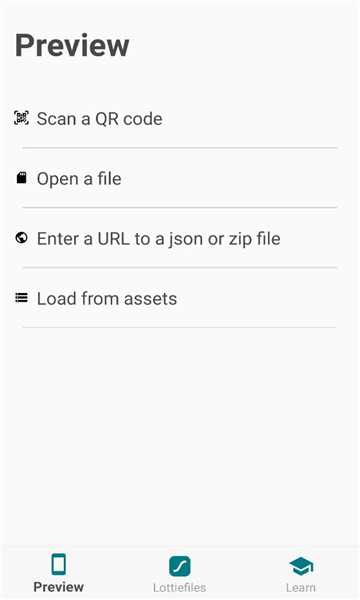
Task: Select the list icon beside Load from assets
Action: [21, 298]
